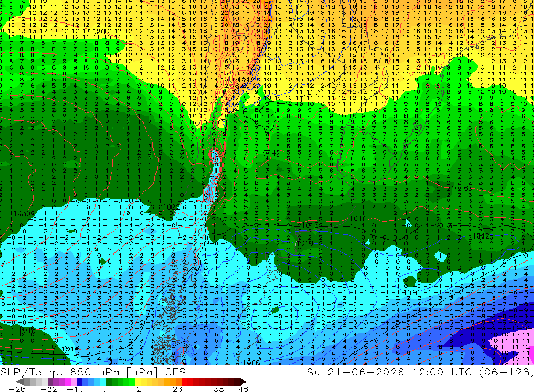The width and height of the screenshot is (535, 392).
Task: Click the legend label '48'
Action: pyautogui.click(x=243, y=389)
